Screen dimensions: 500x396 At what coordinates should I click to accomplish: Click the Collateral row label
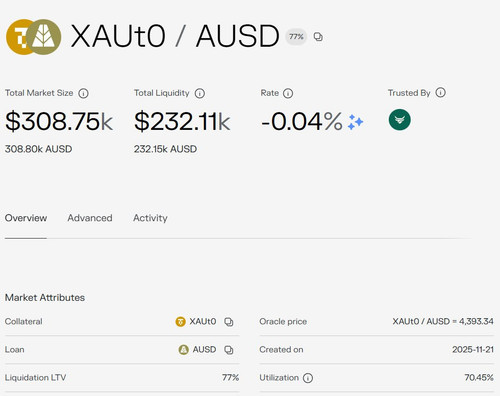[x=23, y=321]
